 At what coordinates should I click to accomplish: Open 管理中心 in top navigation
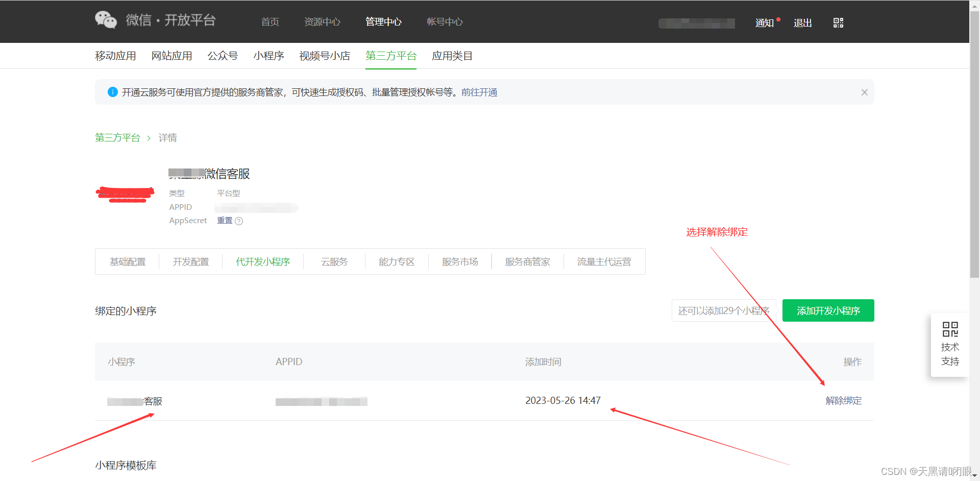383,22
